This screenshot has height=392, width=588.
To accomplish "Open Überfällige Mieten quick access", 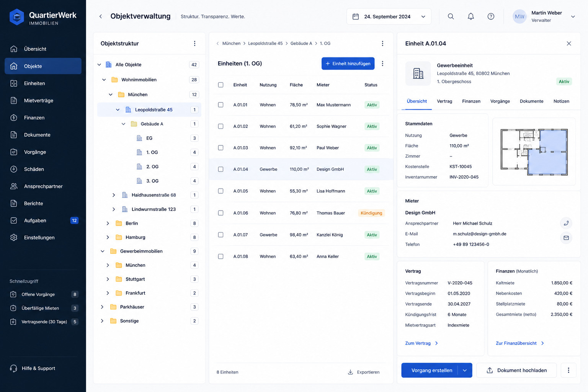I will click(44, 308).
